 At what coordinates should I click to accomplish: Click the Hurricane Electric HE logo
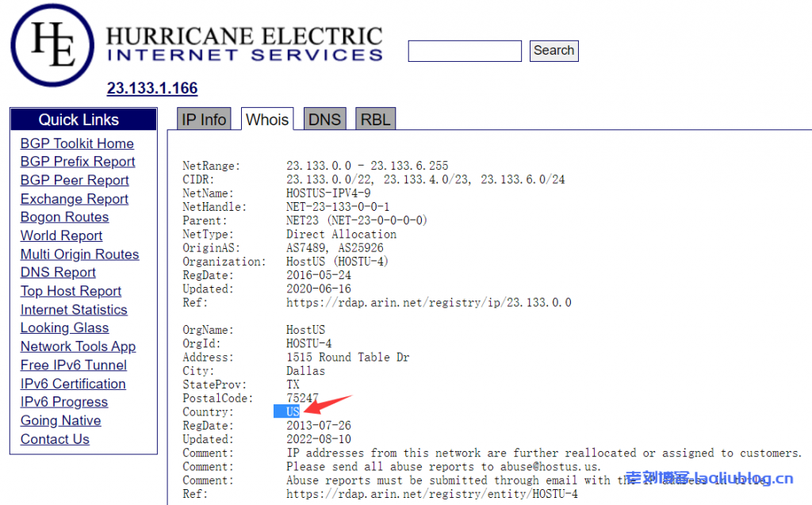(52, 45)
